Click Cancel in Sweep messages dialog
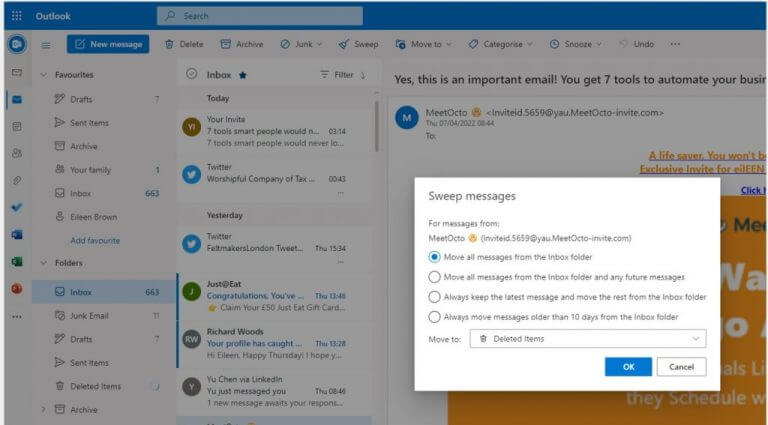 (x=681, y=367)
